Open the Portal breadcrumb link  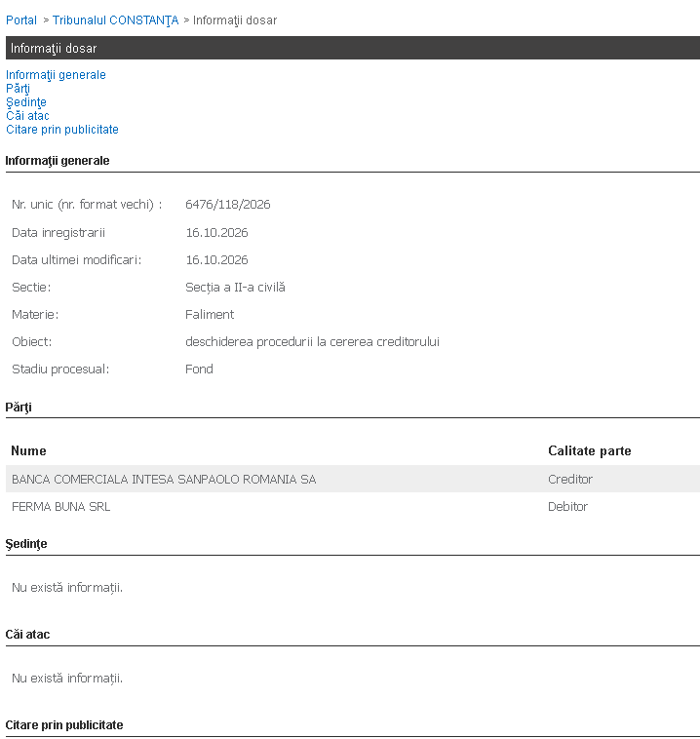click(21, 20)
